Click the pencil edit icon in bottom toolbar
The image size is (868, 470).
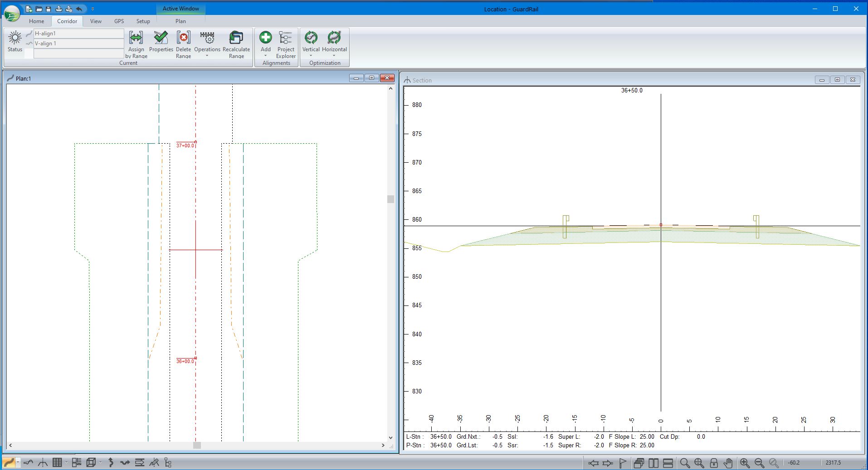(x=154, y=463)
